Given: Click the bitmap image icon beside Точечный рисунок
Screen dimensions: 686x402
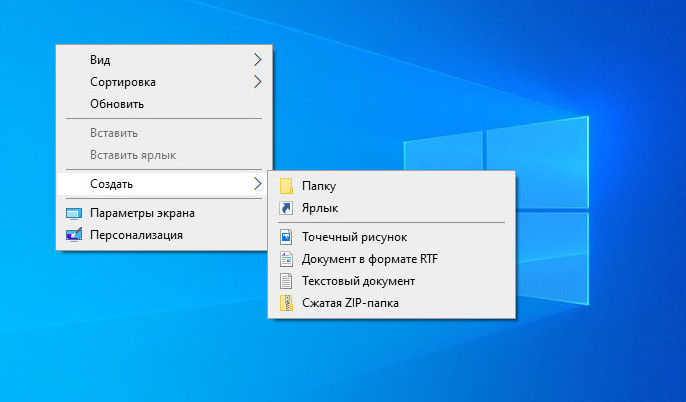Looking at the screenshot, I should [x=286, y=237].
